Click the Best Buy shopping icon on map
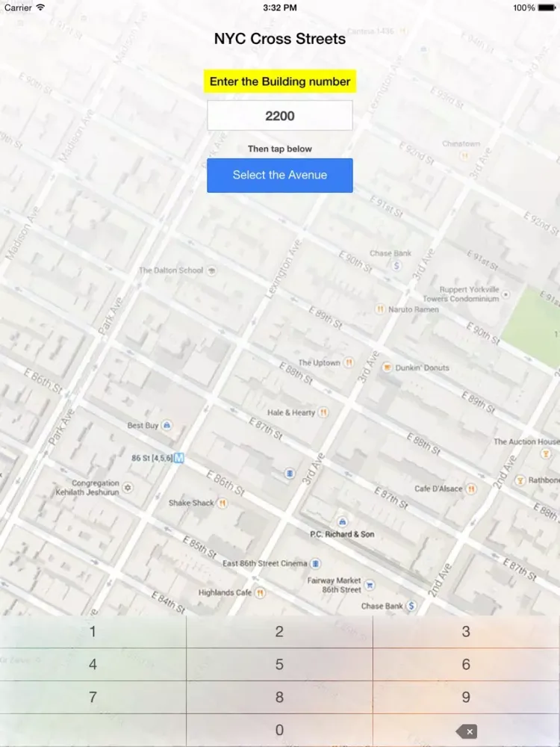This screenshot has width=560, height=747. point(167,425)
